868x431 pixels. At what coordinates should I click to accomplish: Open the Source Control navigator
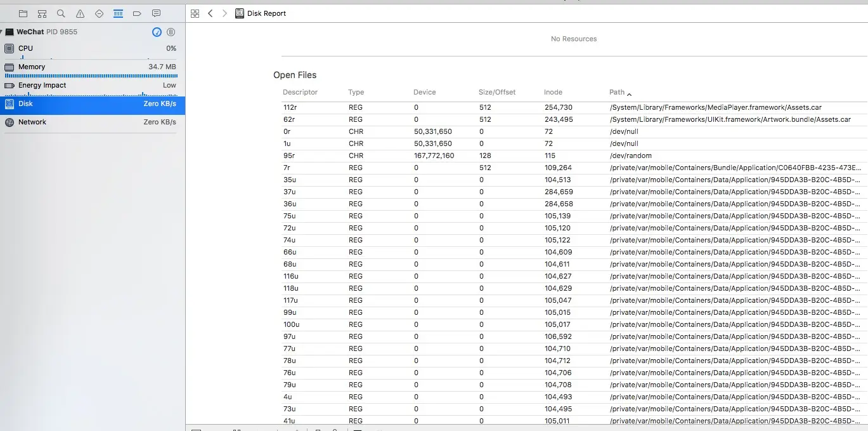click(x=42, y=13)
